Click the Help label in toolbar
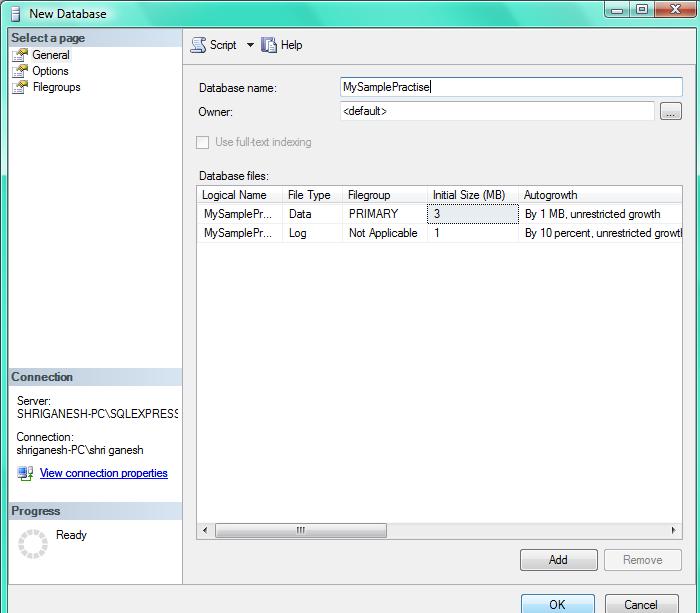 point(292,45)
